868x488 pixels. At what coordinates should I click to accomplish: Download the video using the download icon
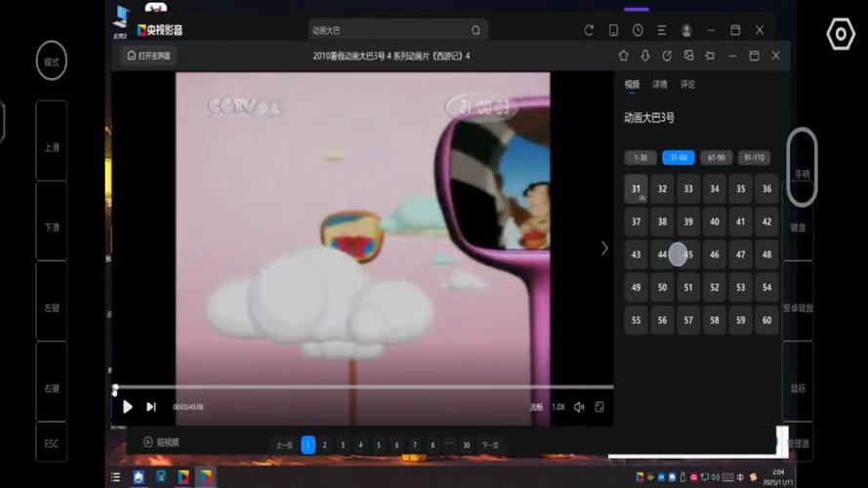pyautogui.click(x=645, y=56)
